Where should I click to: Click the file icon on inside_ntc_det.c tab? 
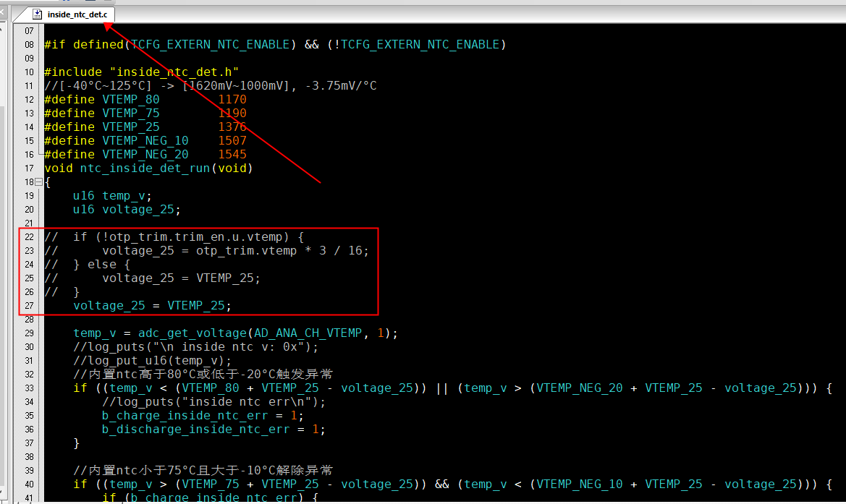pyautogui.click(x=37, y=14)
